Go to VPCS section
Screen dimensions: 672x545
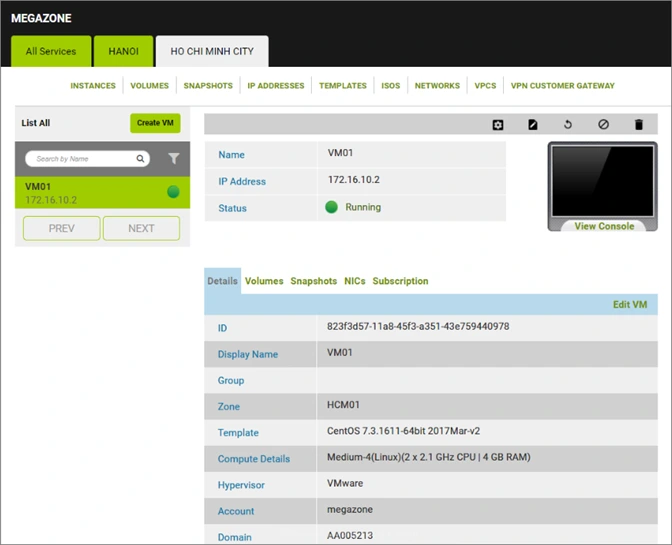tap(485, 86)
